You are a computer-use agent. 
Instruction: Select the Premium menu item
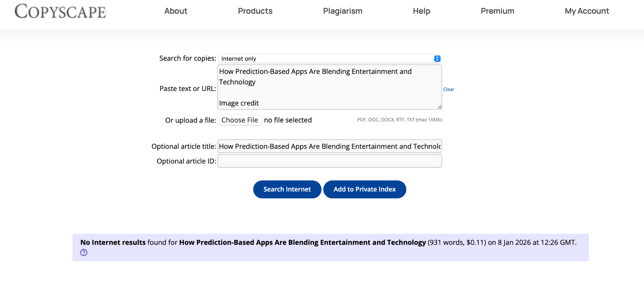click(x=497, y=11)
